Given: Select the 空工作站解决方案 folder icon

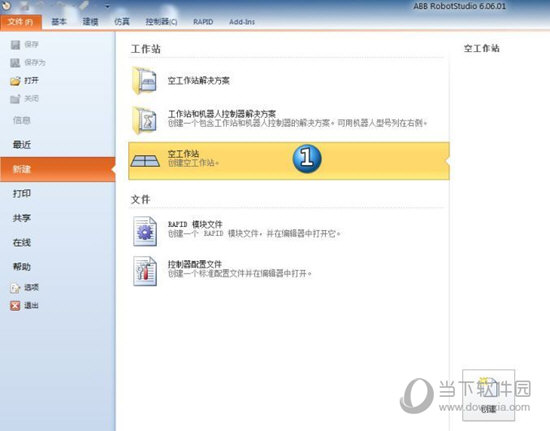Looking at the screenshot, I should click(145, 81).
